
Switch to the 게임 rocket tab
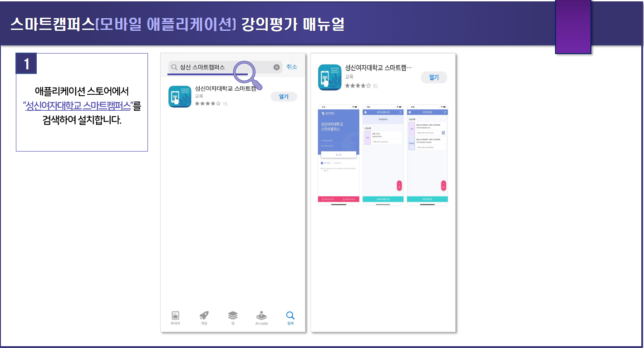pos(204,316)
